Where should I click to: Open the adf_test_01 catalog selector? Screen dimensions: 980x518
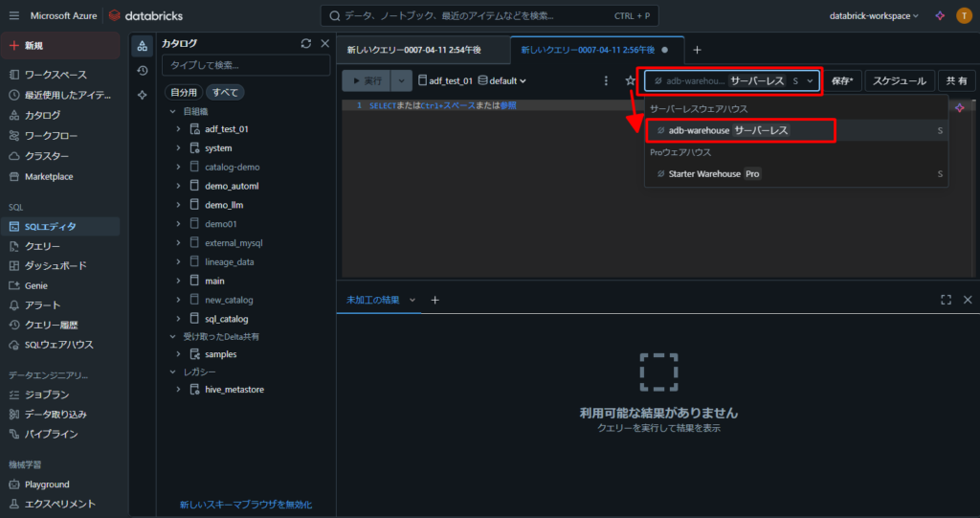[445, 80]
